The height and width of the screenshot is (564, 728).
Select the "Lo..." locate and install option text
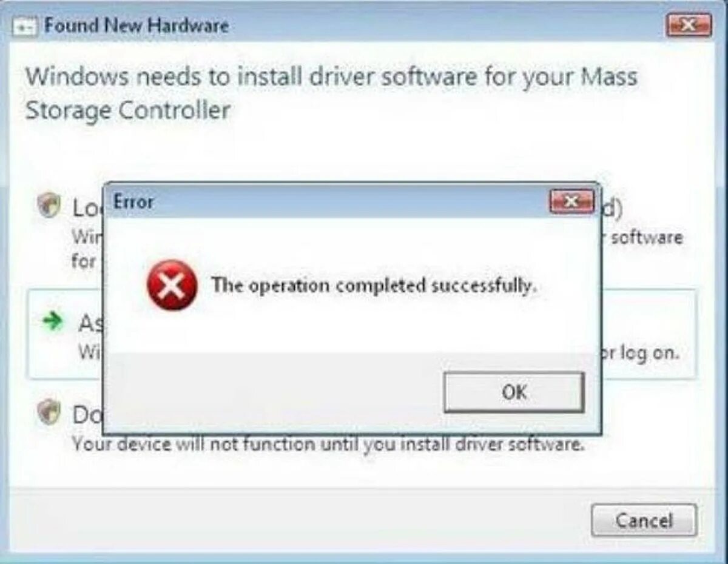pyautogui.click(x=87, y=208)
